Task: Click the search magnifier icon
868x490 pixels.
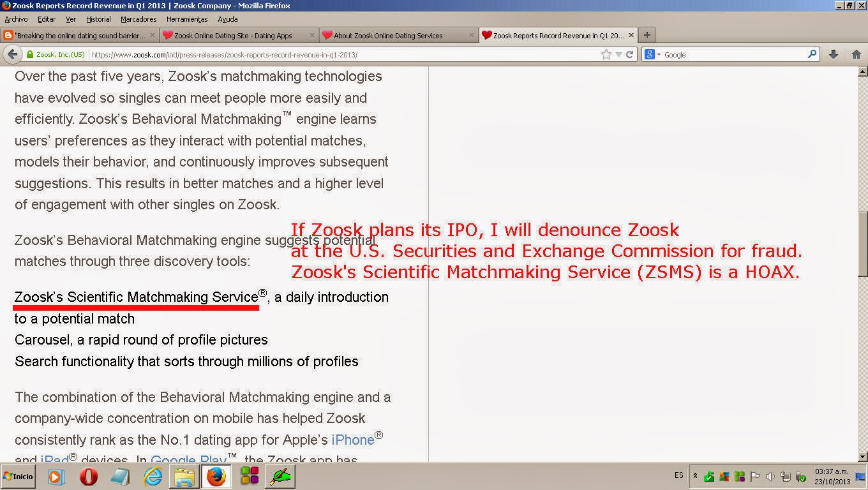Action: (812, 54)
